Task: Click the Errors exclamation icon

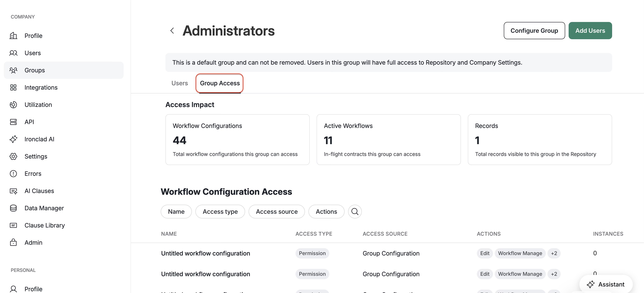Action: tap(14, 173)
